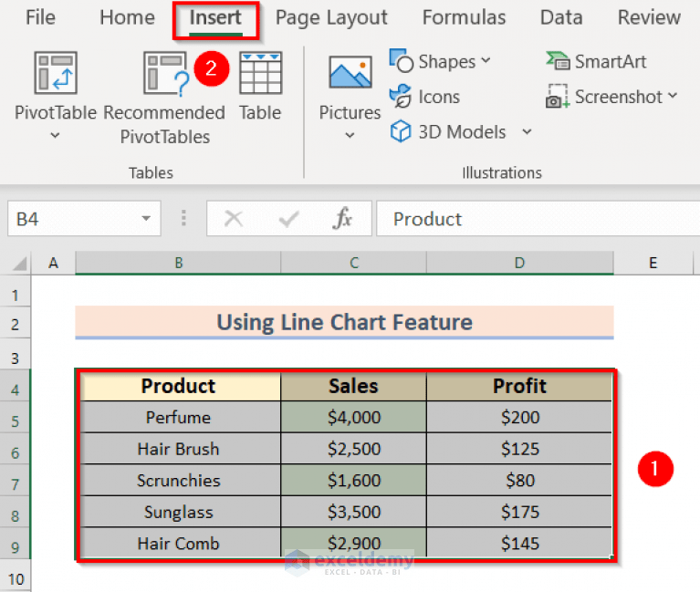This screenshot has height=592, width=700.
Task: Switch to the Insert tab
Action: point(215,18)
